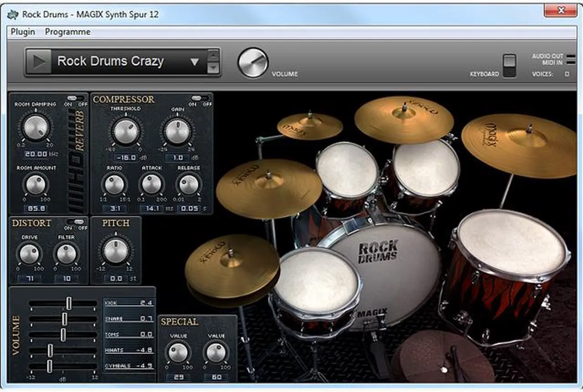Image resolution: width=583 pixels, height=392 pixels.
Task: Click the compressor Attack knob
Action: (x=152, y=185)
